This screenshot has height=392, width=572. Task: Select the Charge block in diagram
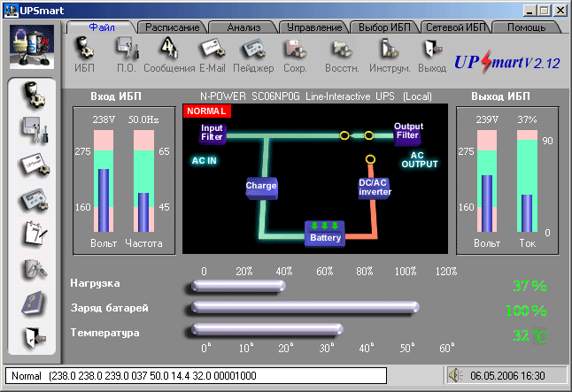pyautogui.click(x=261, y=188)
